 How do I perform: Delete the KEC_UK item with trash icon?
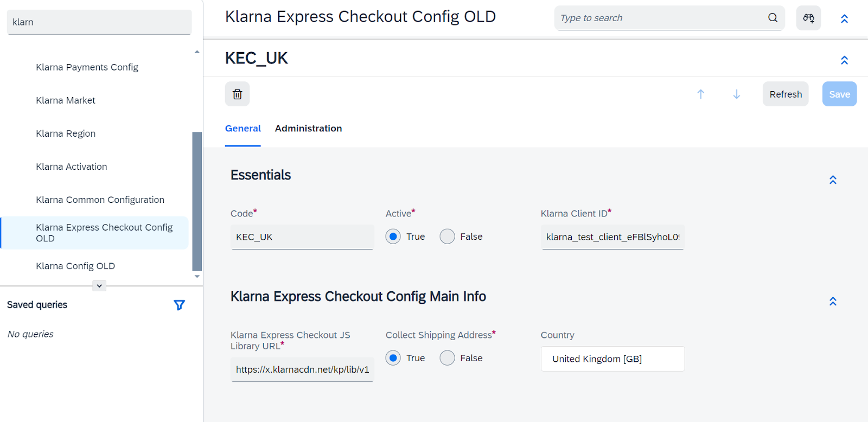[237, 94]
